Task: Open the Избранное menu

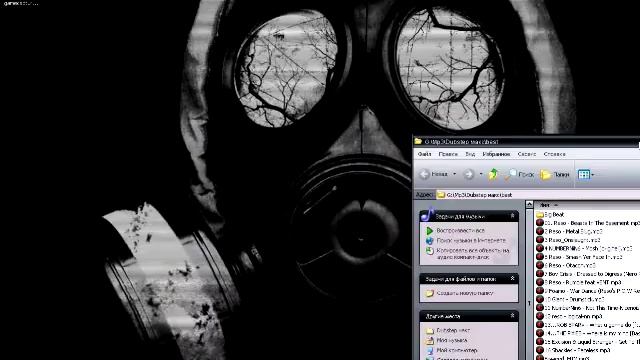Action: [496, 154]
